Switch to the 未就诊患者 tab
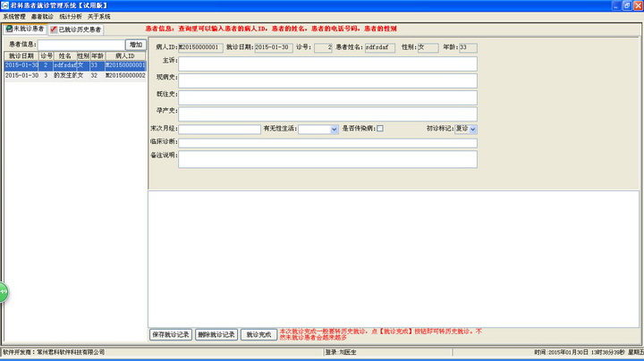 (25, 29)
